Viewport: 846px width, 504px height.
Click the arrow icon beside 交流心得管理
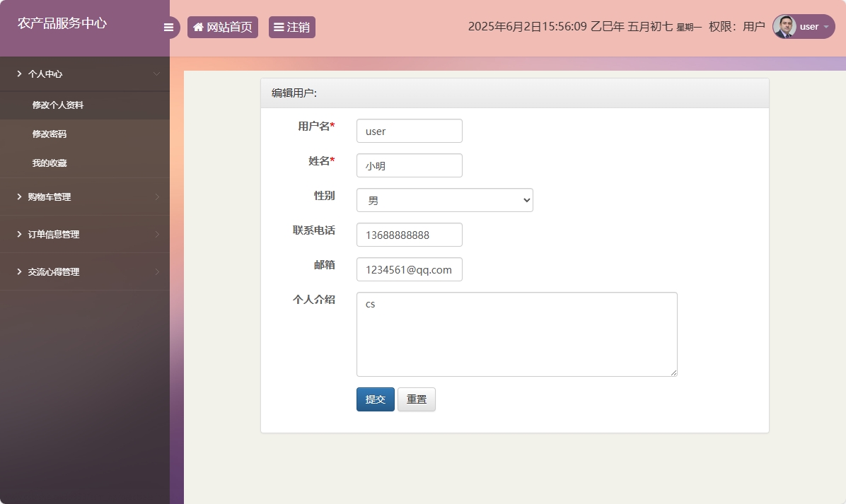point(158,271)
